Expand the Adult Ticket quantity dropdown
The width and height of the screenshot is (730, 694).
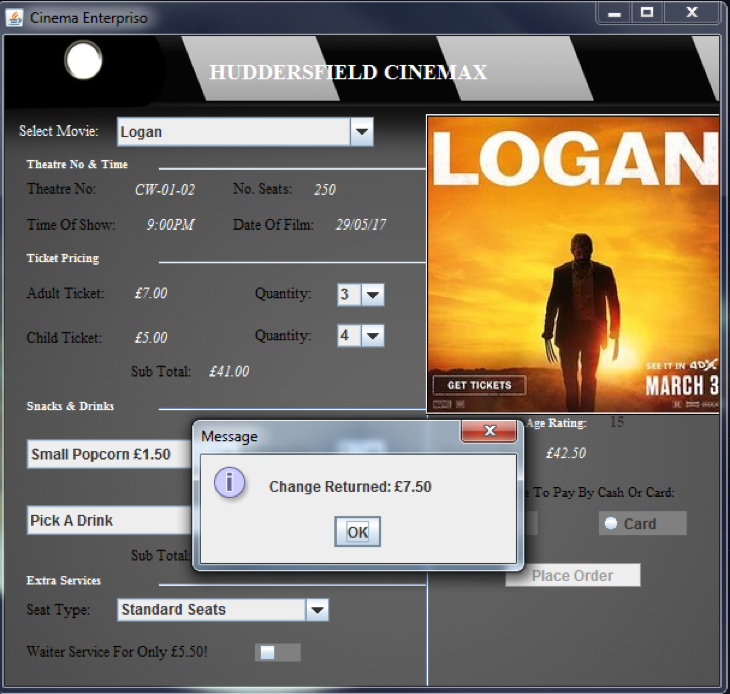[372, 294]
